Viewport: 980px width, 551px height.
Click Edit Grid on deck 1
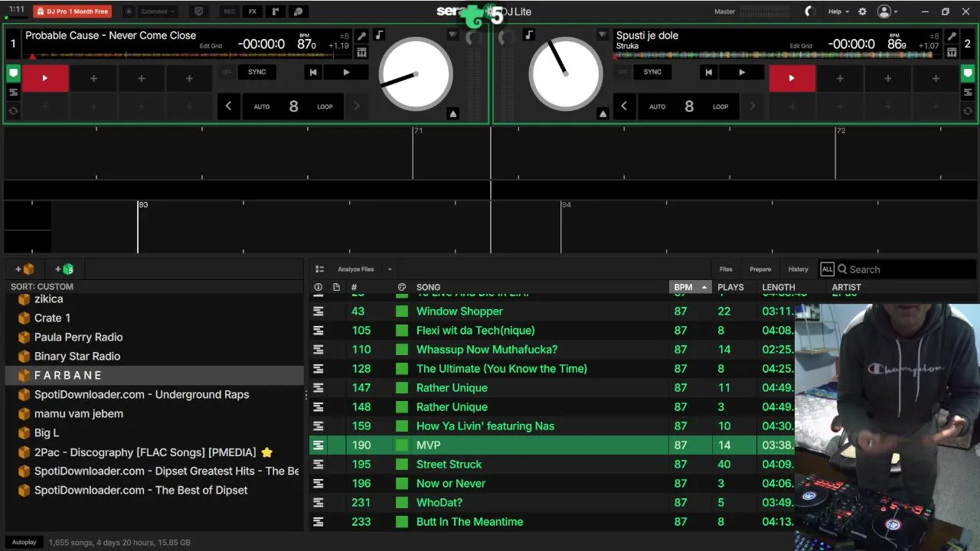211,46
